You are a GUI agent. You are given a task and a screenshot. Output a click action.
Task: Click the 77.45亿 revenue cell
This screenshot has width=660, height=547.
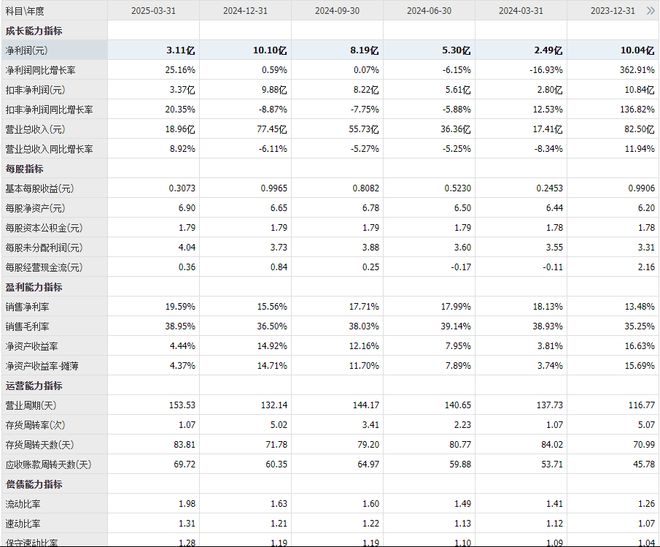272,129
